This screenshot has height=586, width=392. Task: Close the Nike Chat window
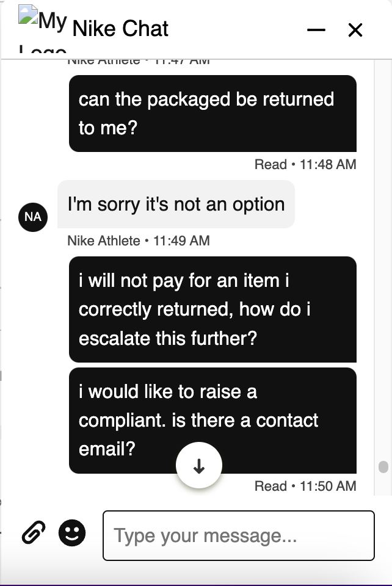pos(355,30)
